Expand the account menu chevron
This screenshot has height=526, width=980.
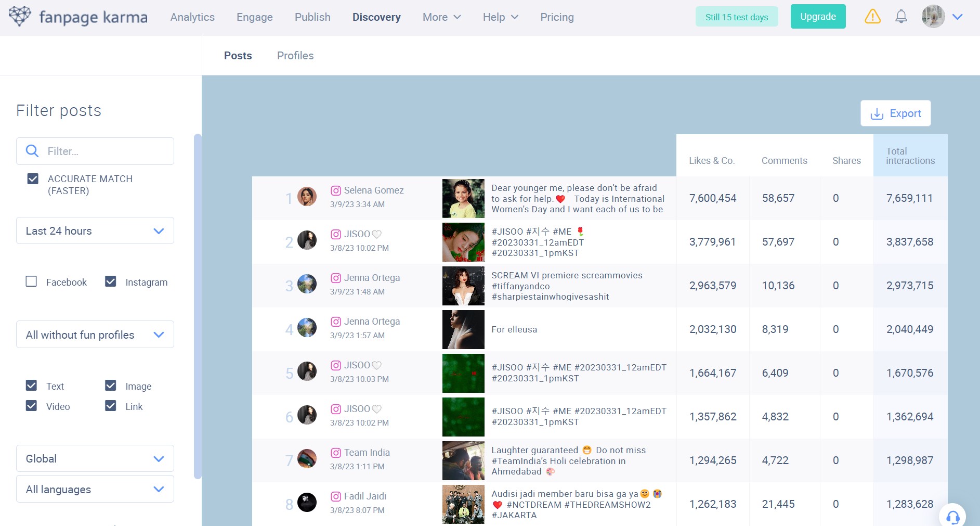pyautogui.click(x=958, y=17)
